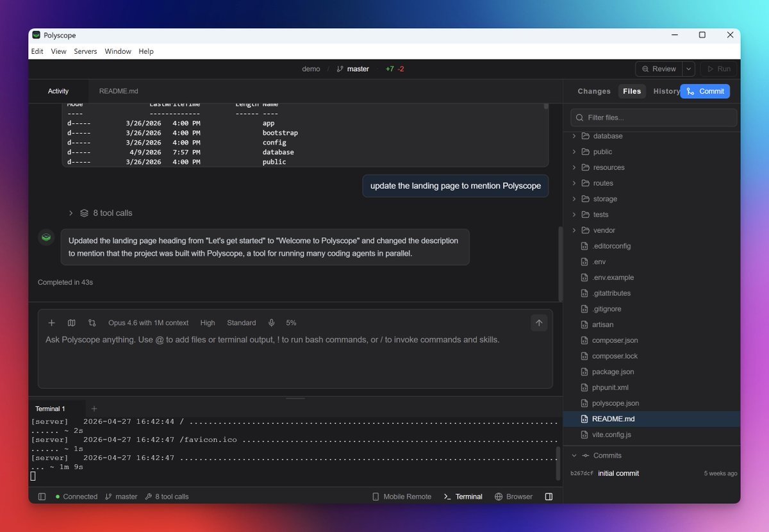This screenshot has width=769, height=532.
Task: Collapse the Commits section
Action: 574,456
